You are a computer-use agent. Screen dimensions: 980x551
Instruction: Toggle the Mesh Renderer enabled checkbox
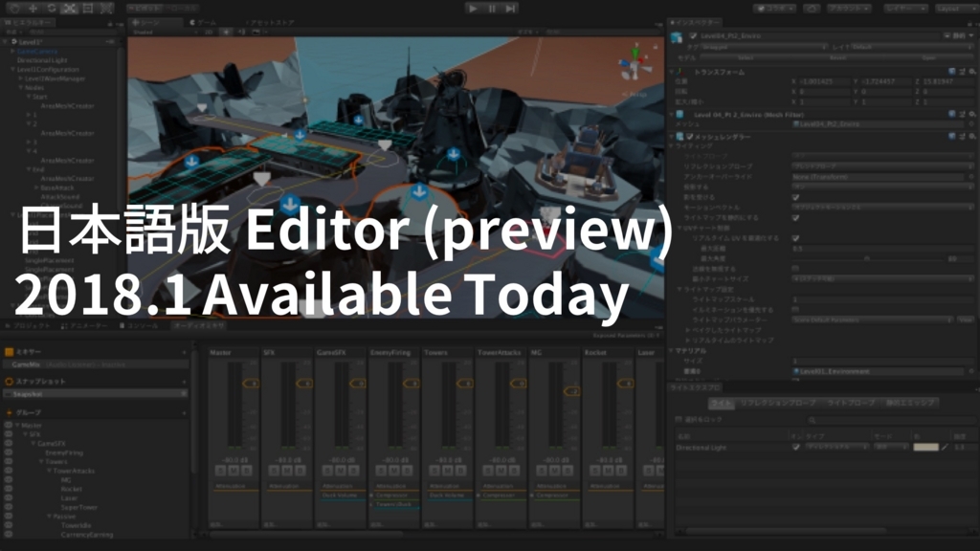(689, 137)
